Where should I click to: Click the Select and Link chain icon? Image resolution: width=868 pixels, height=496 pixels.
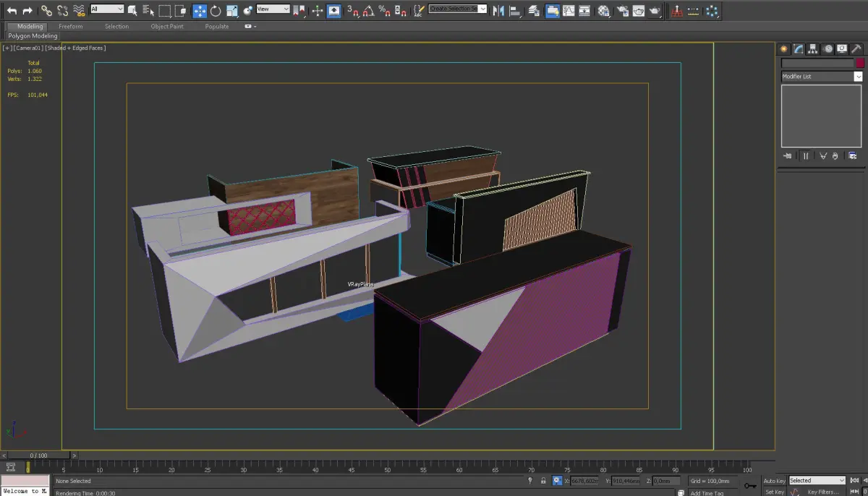click(x=46, y=10)
